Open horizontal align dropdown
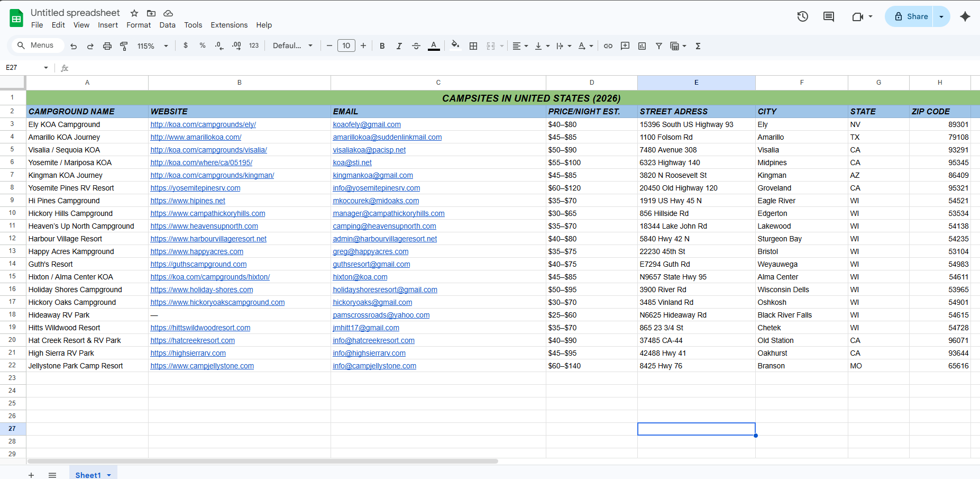This screenshot has height=479, width=980. 520,46
